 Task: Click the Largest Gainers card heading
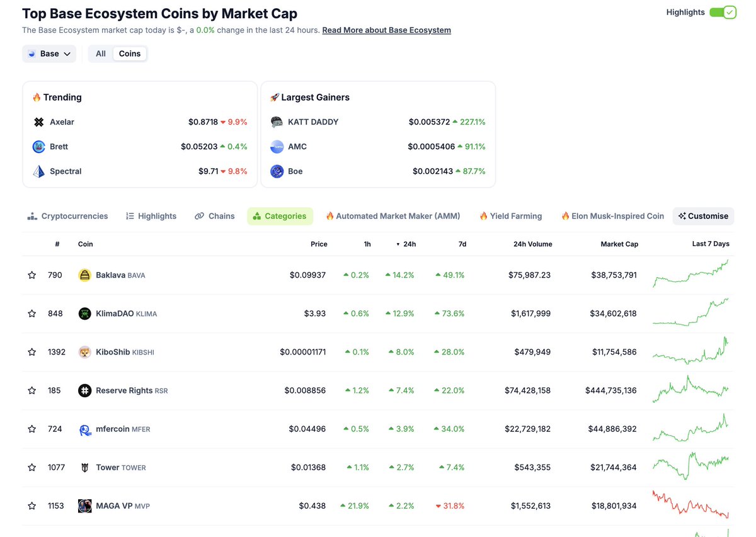coord(309,98)
